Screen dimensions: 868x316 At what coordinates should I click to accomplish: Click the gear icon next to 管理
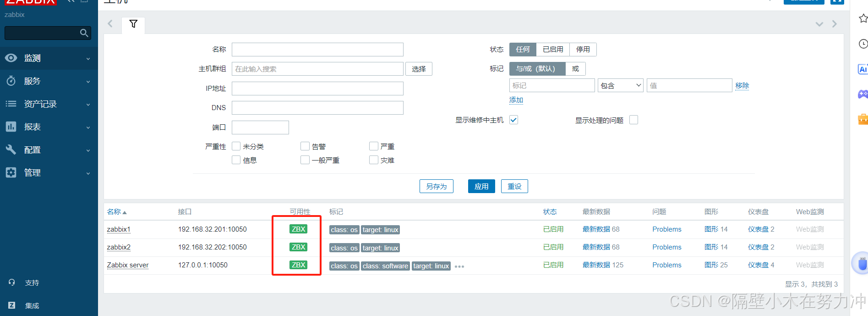11,172
